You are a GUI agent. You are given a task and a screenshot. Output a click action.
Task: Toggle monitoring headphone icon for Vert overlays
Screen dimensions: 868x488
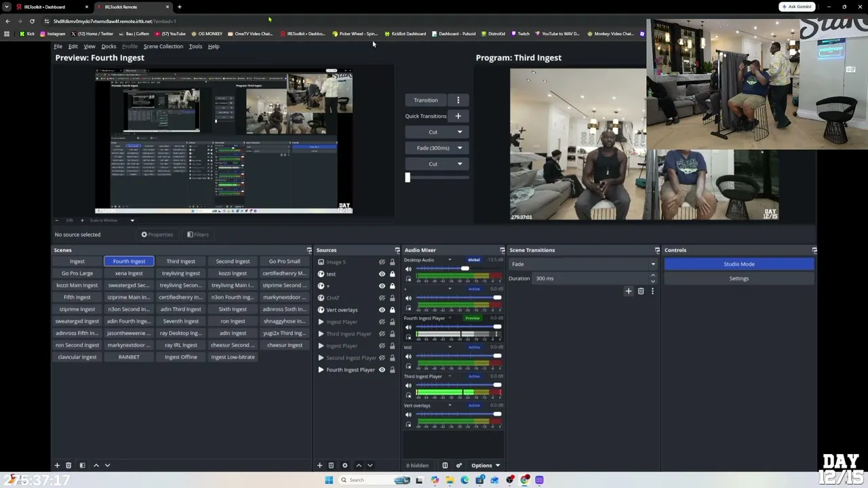[x=408, y=424]
